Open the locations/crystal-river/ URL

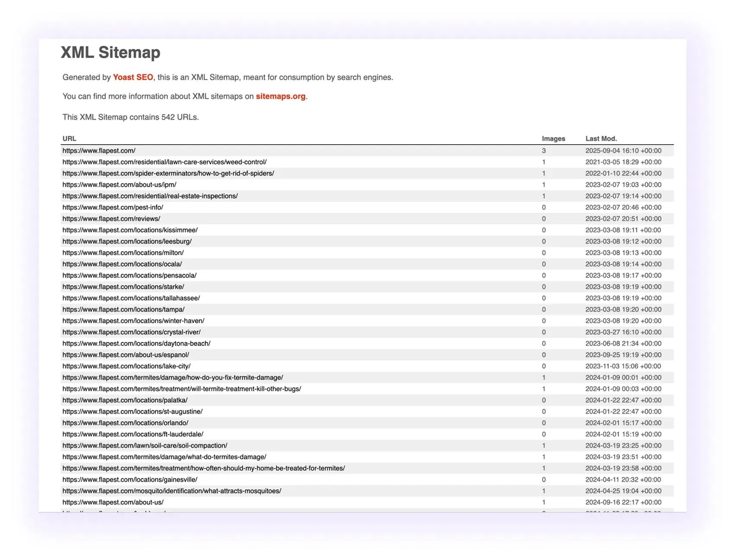[x=132, y=332]
